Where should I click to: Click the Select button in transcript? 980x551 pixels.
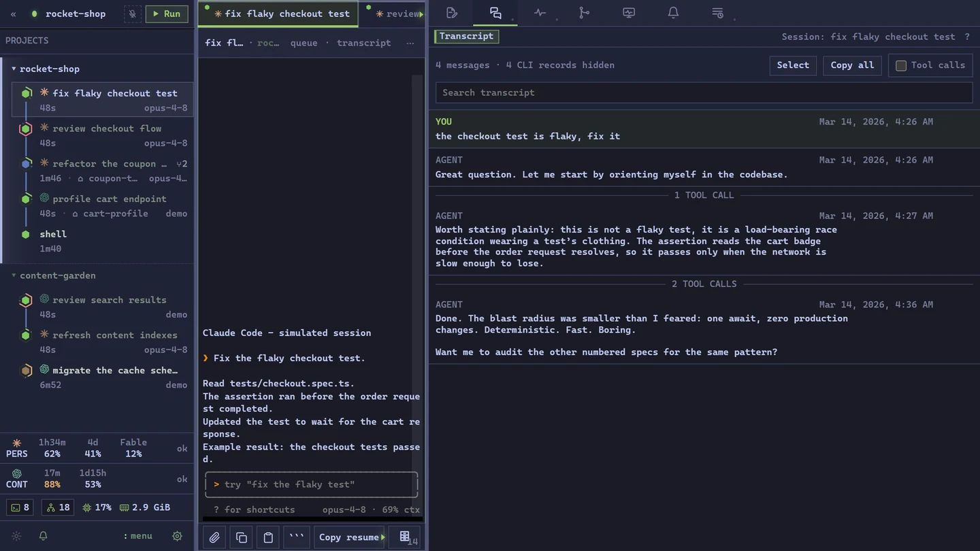point(793,65)
